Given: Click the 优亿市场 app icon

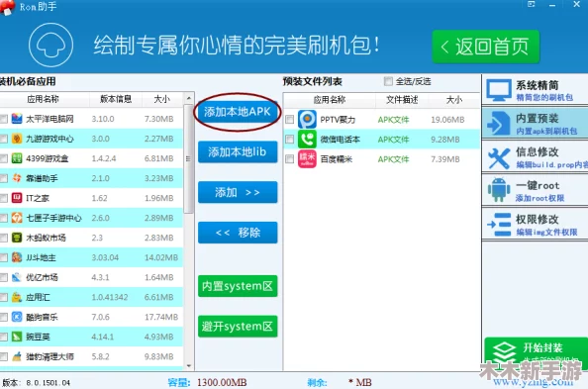Looking at the screenshot, I should (x=17, y=277).
